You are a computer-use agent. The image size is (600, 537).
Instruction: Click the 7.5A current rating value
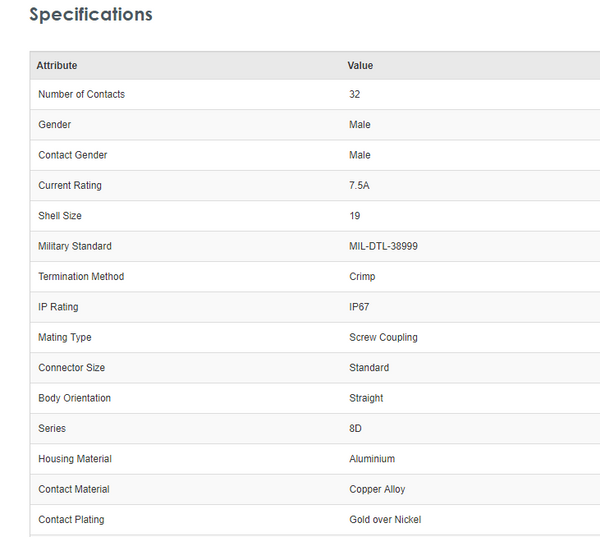[x=360, y=185]
